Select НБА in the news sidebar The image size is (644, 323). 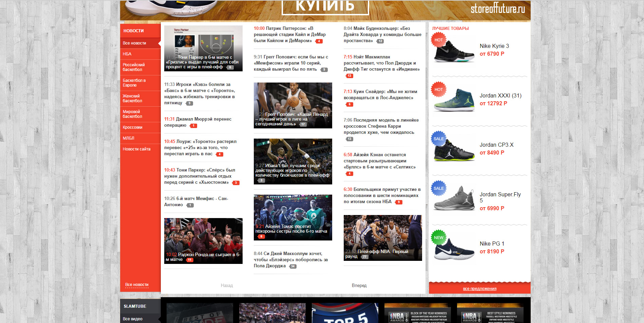pyautogui.click(x=127, y=54)
